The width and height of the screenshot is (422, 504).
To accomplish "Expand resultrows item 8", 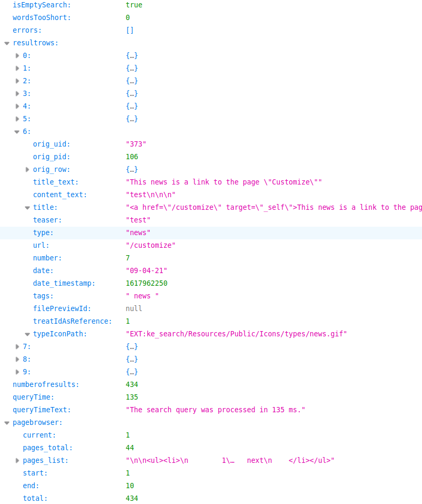I will [x=17, y=360].
